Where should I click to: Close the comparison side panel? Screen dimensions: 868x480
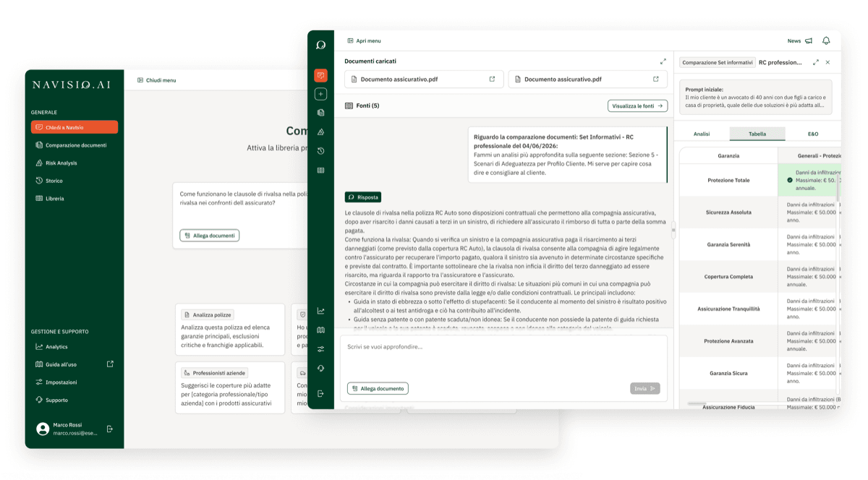[828, 62]
